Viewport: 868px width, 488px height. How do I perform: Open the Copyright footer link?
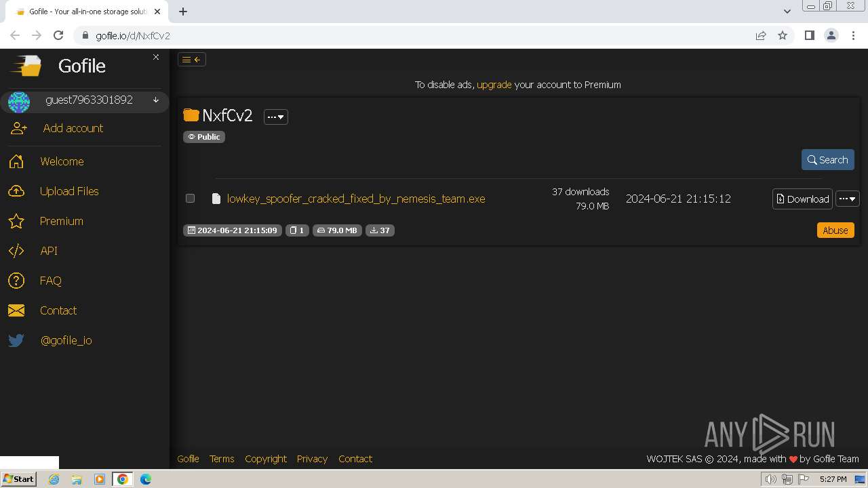tap(266, 459)
